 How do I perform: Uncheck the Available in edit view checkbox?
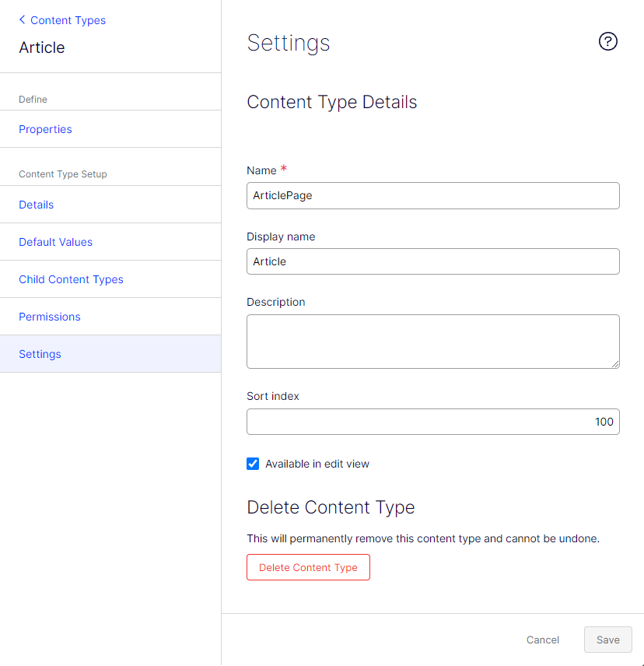[x=253, y=464]
